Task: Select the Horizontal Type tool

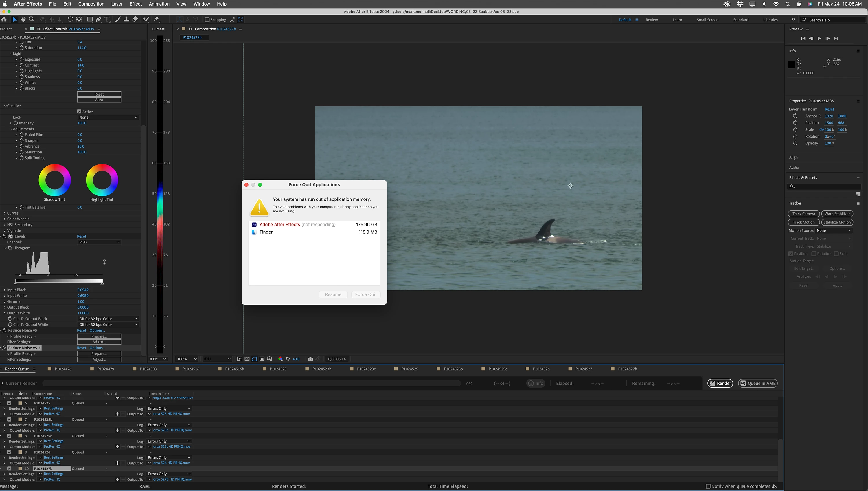Action: click(x=107, y=19)
